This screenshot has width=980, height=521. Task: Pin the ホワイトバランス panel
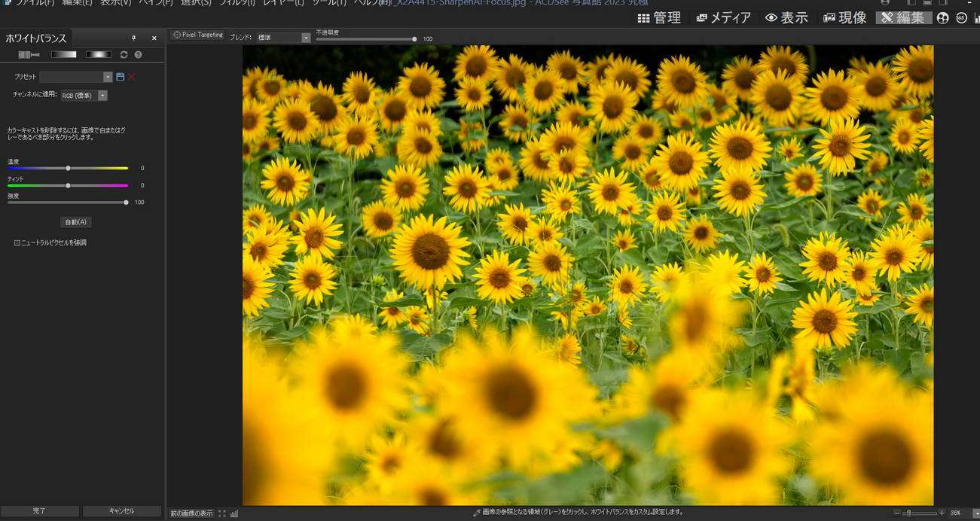click(x=133, y=38)
